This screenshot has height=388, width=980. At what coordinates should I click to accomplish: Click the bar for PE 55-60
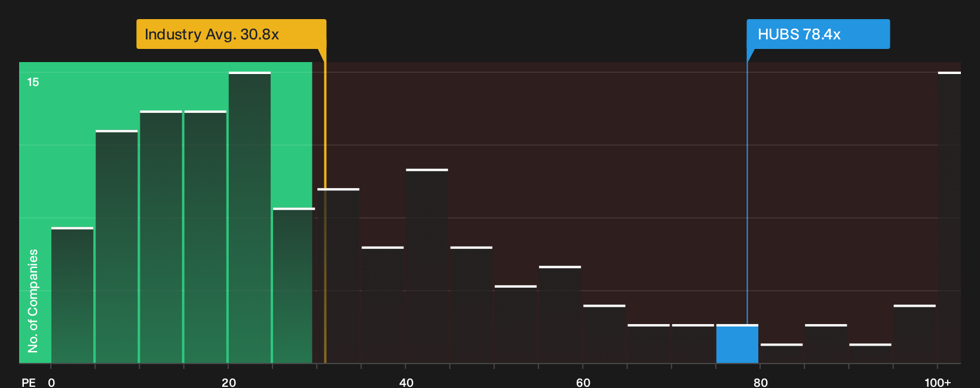(560, 315)
